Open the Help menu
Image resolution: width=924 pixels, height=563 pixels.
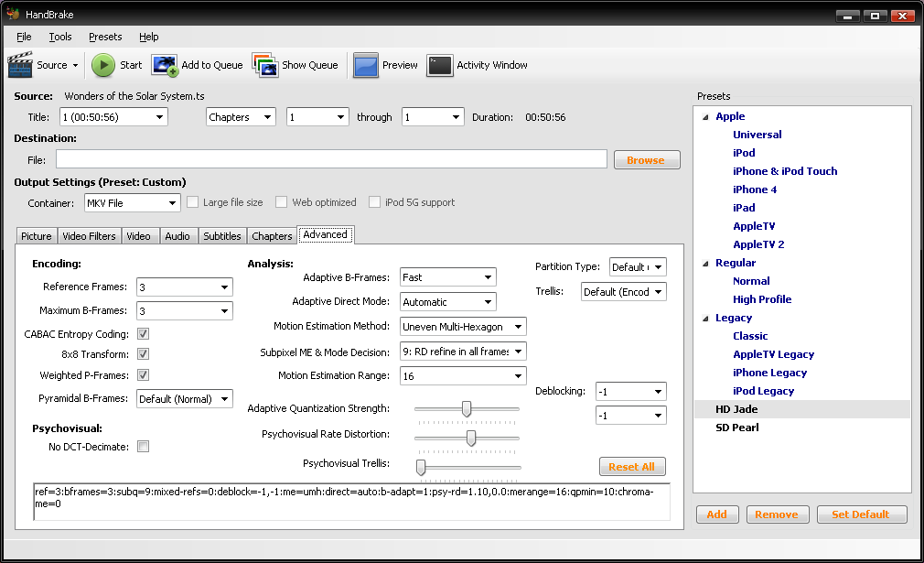[x=149, y=37]
